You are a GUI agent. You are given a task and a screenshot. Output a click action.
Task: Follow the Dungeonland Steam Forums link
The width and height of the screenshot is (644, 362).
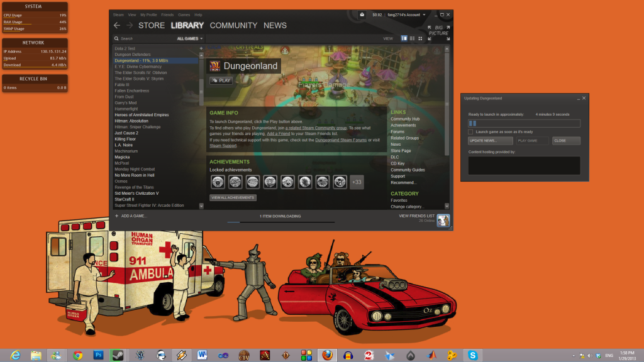341,140
